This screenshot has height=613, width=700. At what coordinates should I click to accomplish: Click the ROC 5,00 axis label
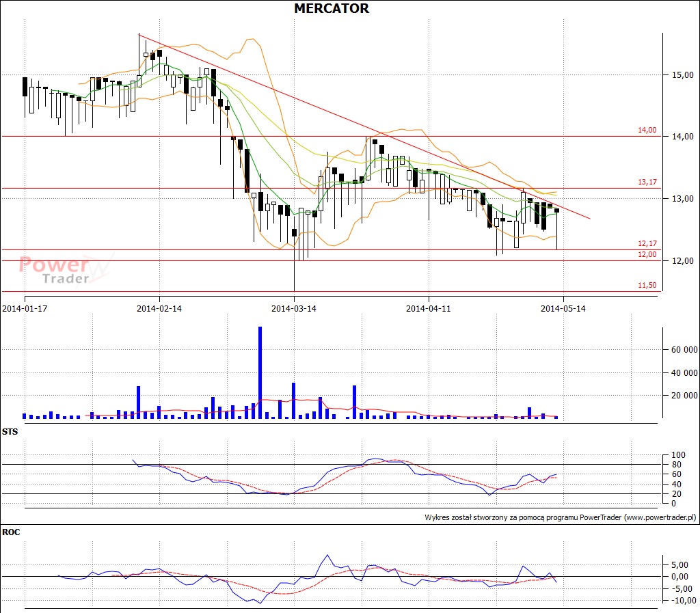pyautogui.click(x=679, y=565)
